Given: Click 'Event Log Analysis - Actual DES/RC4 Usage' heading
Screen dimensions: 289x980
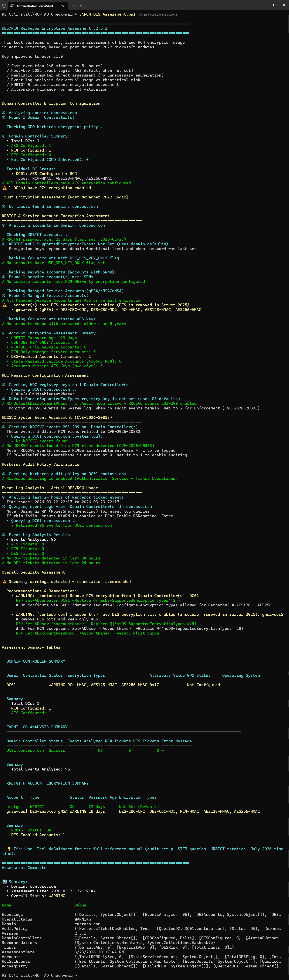Looking at the screenshot, I should click(50, 488).
